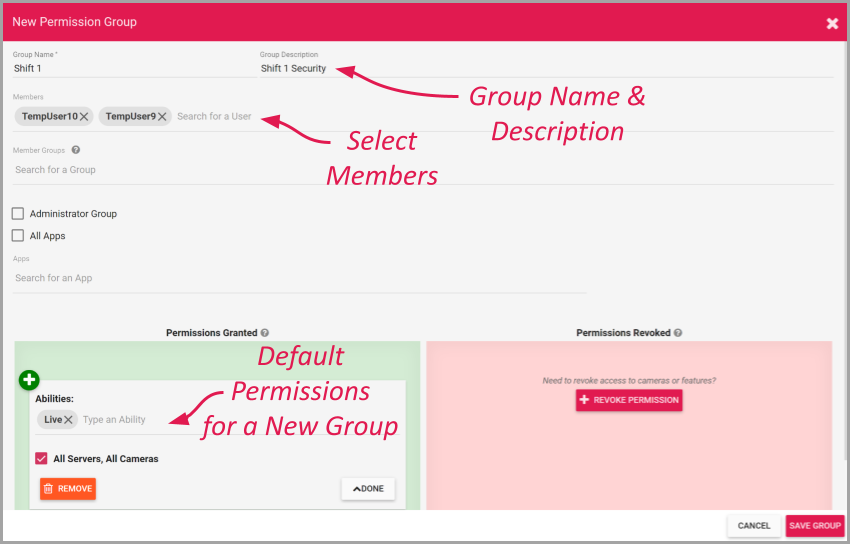Viewport: 850px width, 544px height.
Task: Open Member Groups help icon
Action: (x=76, y=150)
